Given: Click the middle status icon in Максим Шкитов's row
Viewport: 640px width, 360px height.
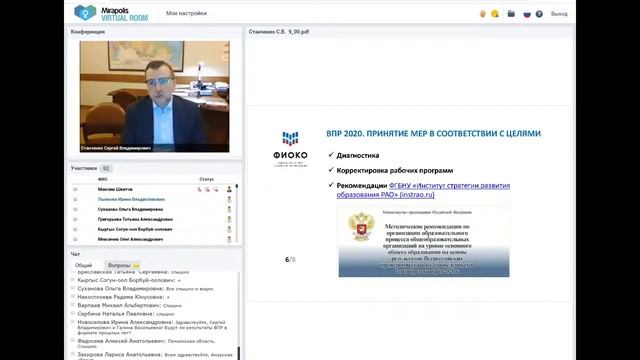Looking at the screenshot, I should 207,189.
